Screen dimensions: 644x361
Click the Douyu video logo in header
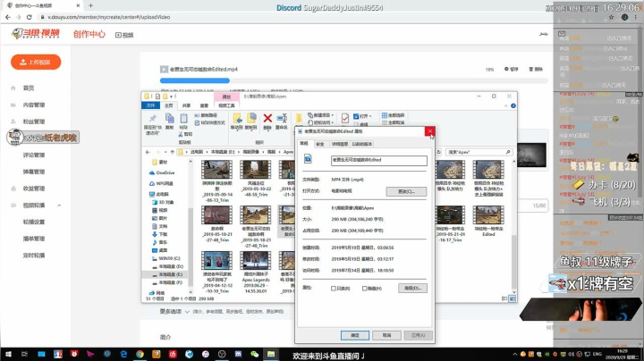pyautogui.click(x=36, y=34)
